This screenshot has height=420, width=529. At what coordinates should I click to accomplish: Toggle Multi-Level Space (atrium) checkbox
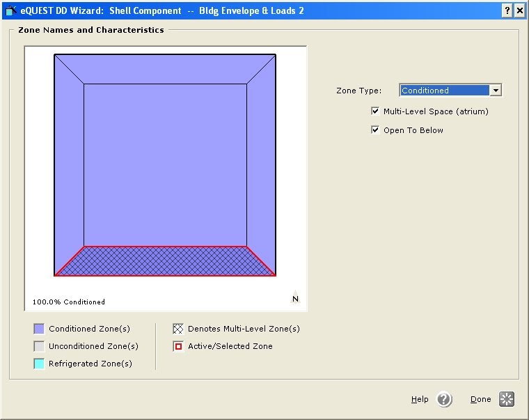tap(374, 111)
